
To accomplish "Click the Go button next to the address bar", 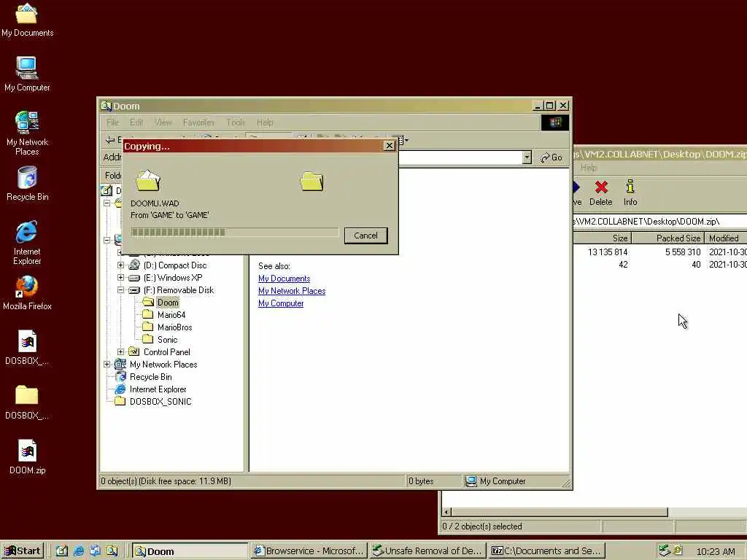I will [x=551, y=157].
